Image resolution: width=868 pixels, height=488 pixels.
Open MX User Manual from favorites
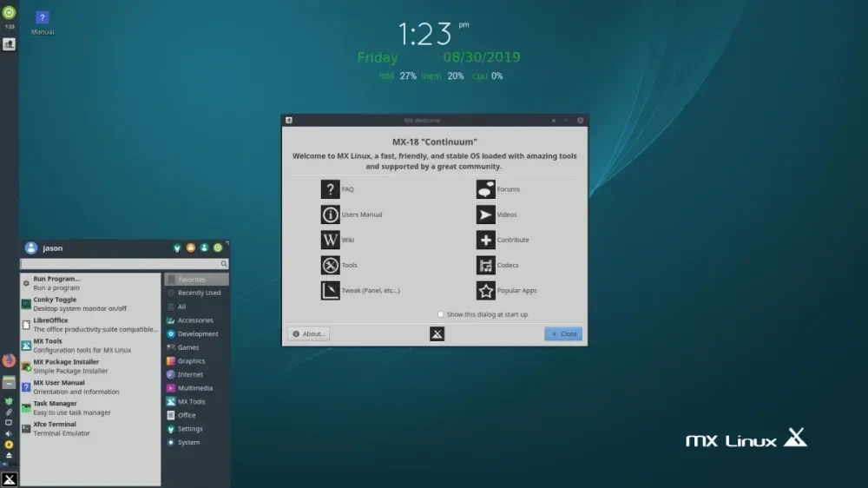[90, 387]
